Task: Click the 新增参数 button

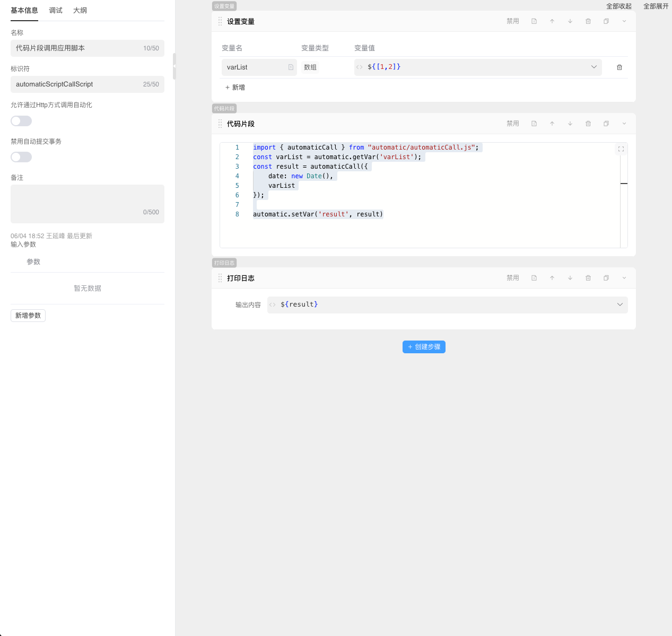Action: click(28, 316)
